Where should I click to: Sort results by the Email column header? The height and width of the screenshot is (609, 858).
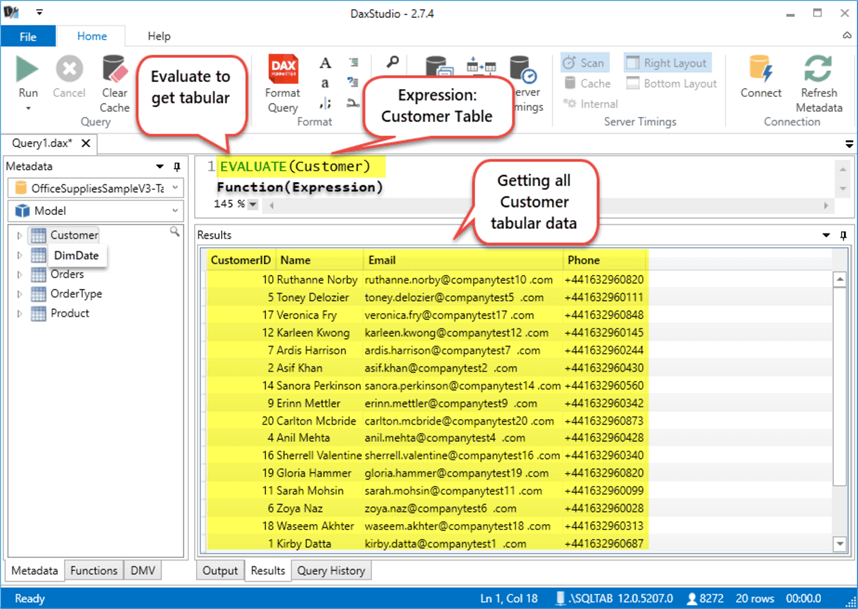point(462,260)
